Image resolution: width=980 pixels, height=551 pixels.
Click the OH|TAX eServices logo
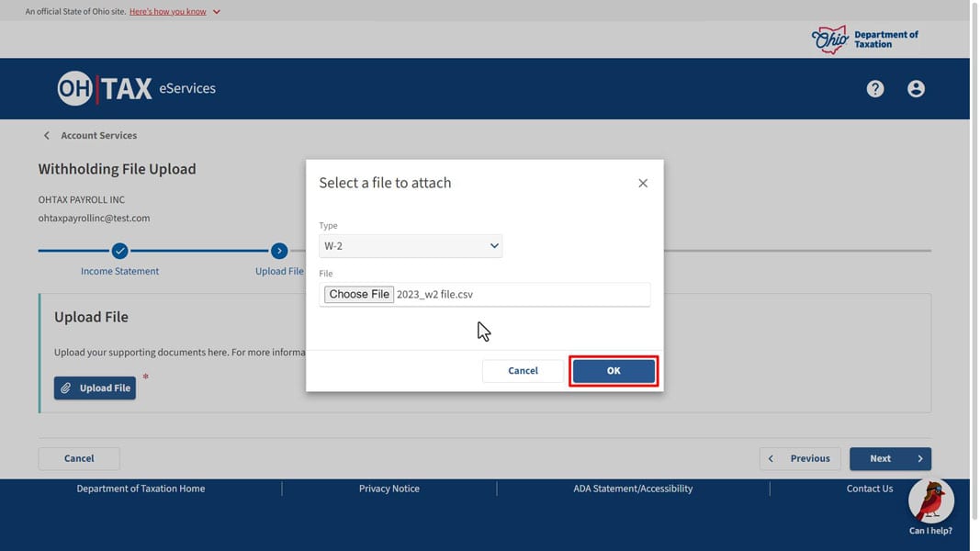[x=137, y=89]
